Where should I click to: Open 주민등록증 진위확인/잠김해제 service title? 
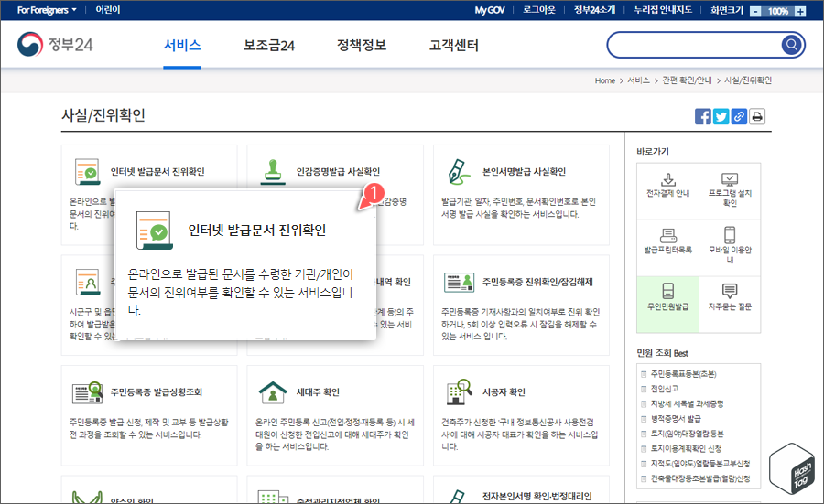coord(537,282)
